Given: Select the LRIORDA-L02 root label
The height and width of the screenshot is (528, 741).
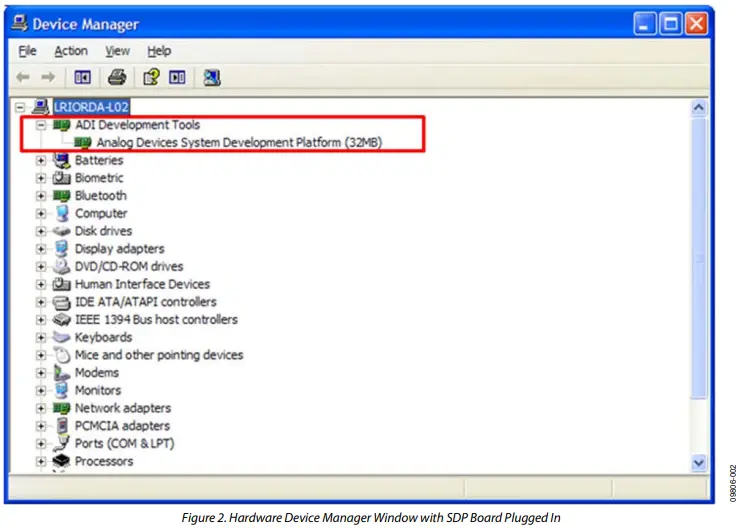Looking at the screenshot, I should pyautogui.click(x=91, y=107).
